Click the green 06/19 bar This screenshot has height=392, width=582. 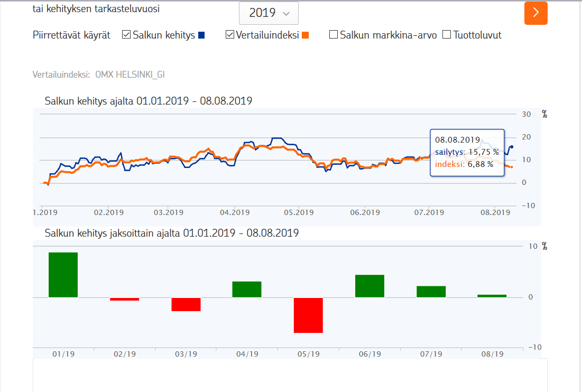369,286
